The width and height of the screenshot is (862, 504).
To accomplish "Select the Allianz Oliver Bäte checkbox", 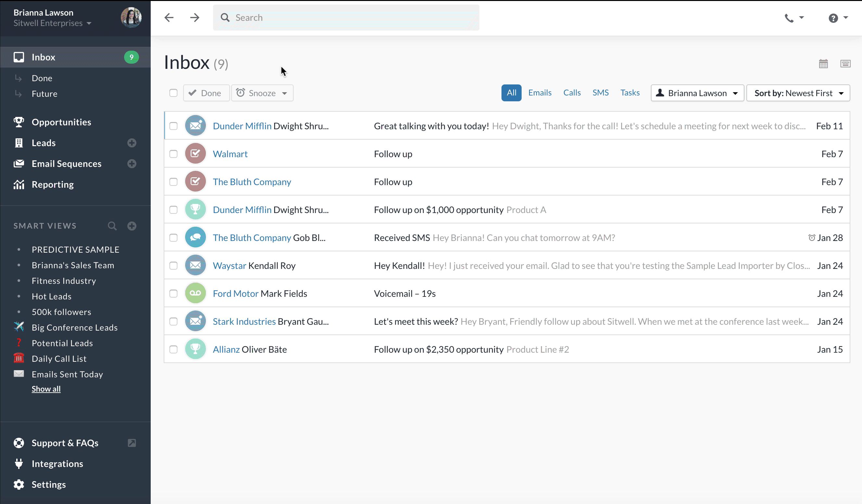I will [x=173, y=349].
